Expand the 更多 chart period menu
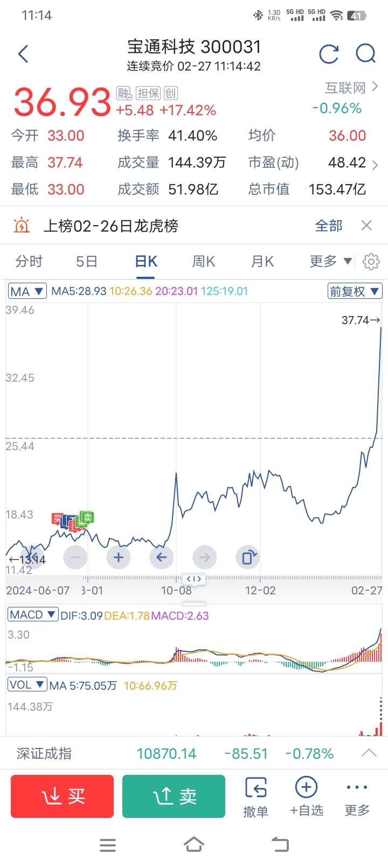Screen dimensions: 388x868 point(331,261)
